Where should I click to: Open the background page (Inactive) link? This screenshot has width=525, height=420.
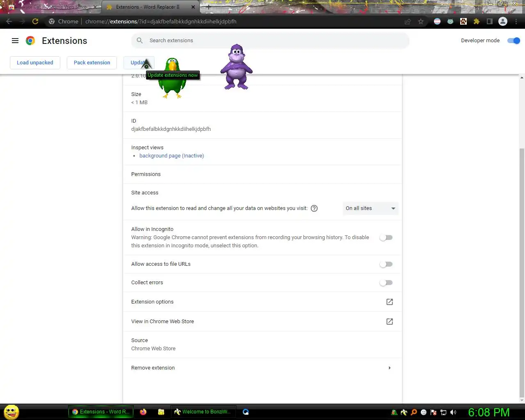(171, 156)
